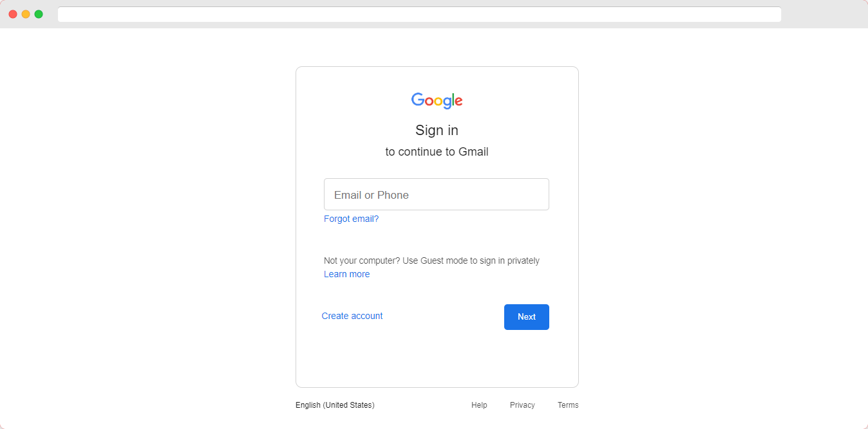The width and height of the screenshot is (868, 429).
Task: Open the Learn more link about Guest mode
Action: (346, 274)
